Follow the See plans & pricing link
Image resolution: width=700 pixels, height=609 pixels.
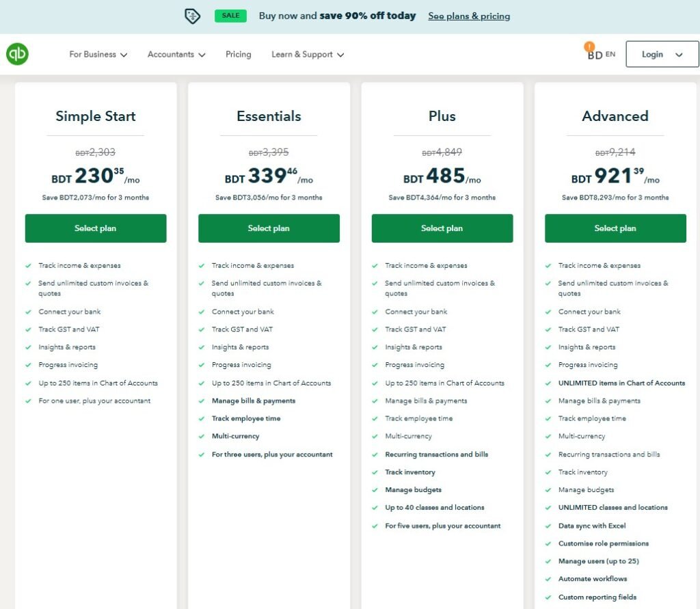tap(468, 16)
